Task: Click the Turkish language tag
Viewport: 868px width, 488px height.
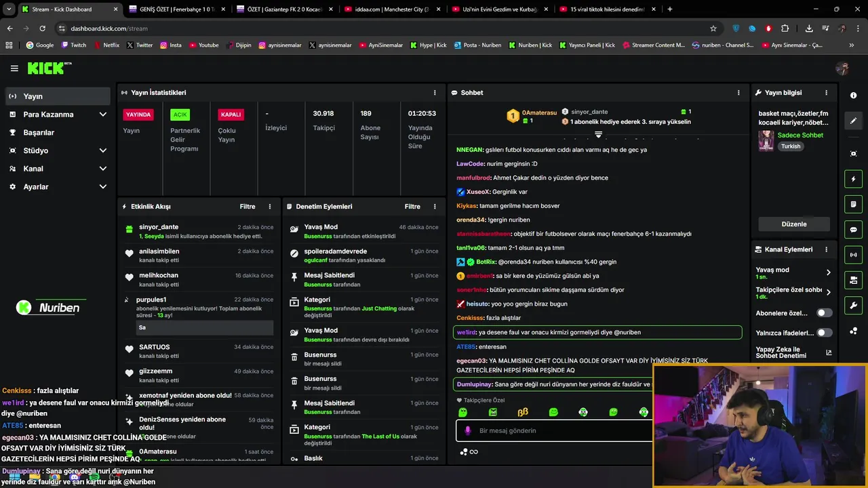Action: point(791,146)
